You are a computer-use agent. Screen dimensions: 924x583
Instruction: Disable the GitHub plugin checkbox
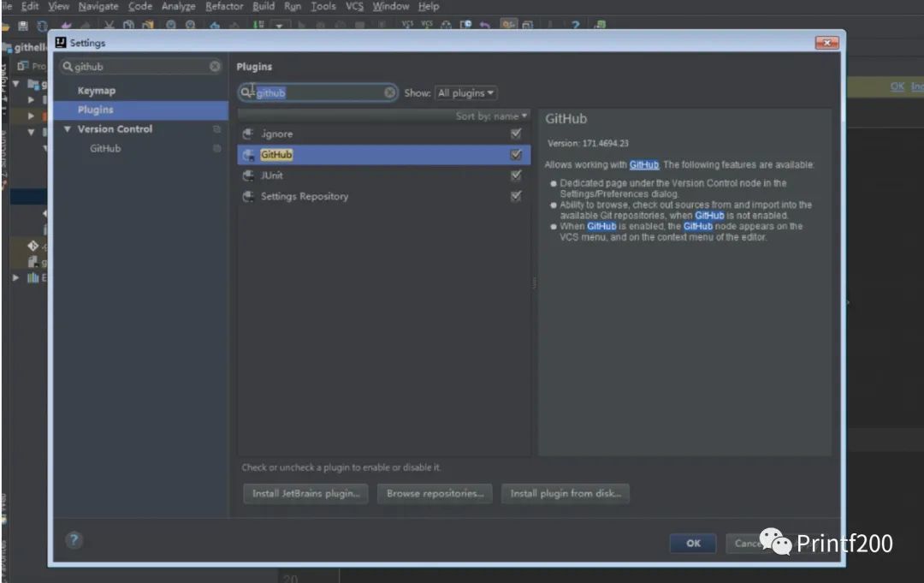coord(516,154)
